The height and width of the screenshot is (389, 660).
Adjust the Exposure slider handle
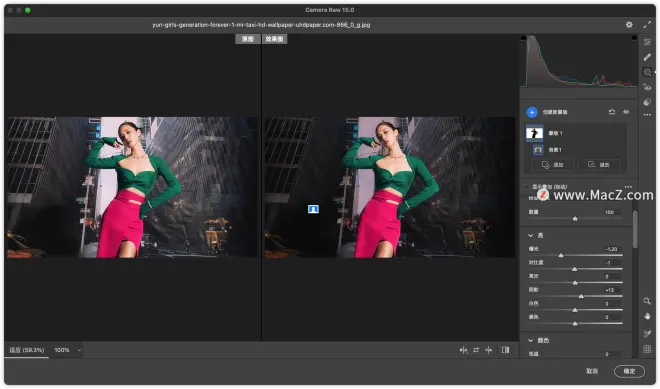click(561, 256)
